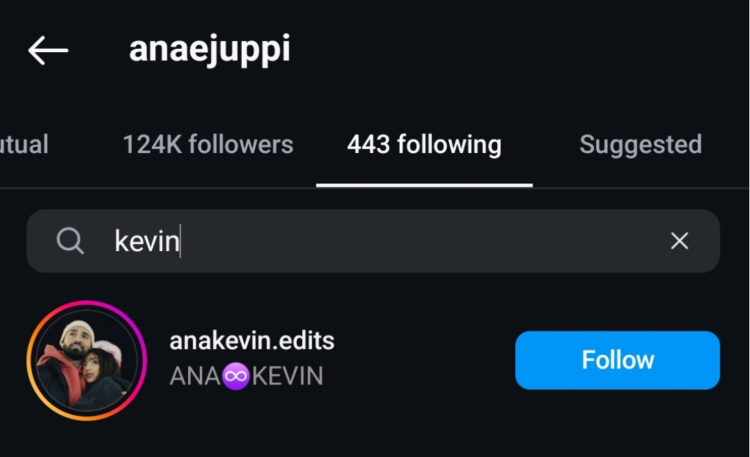The height and width of the screenshot is (457, 750).
Task: Click the magnifying glass search icon
Action: 70,241
